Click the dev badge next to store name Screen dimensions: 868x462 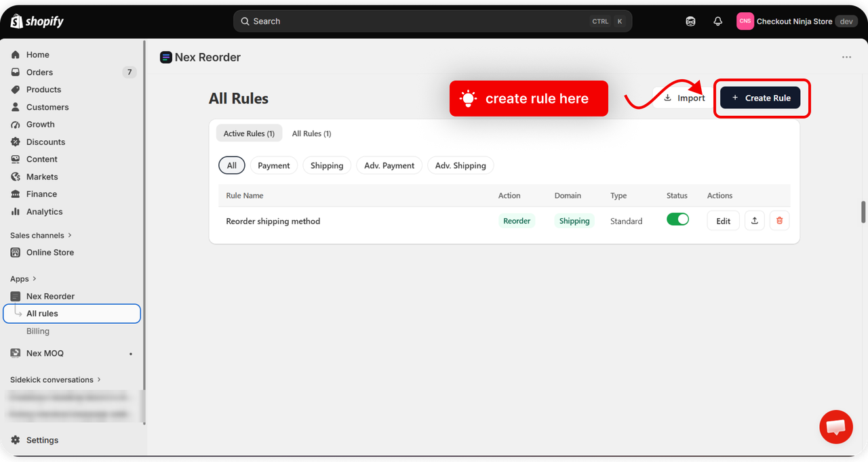click(x=846, y=22)
